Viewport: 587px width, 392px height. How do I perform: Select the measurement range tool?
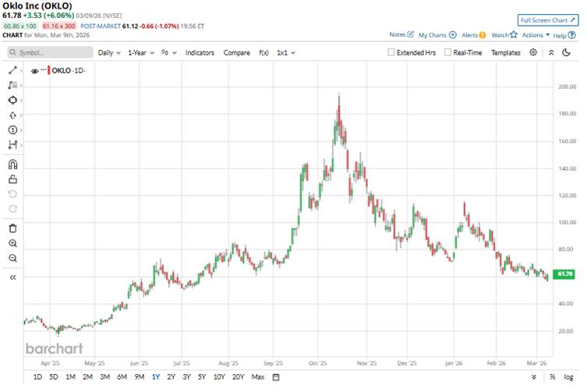pos(12,144)
